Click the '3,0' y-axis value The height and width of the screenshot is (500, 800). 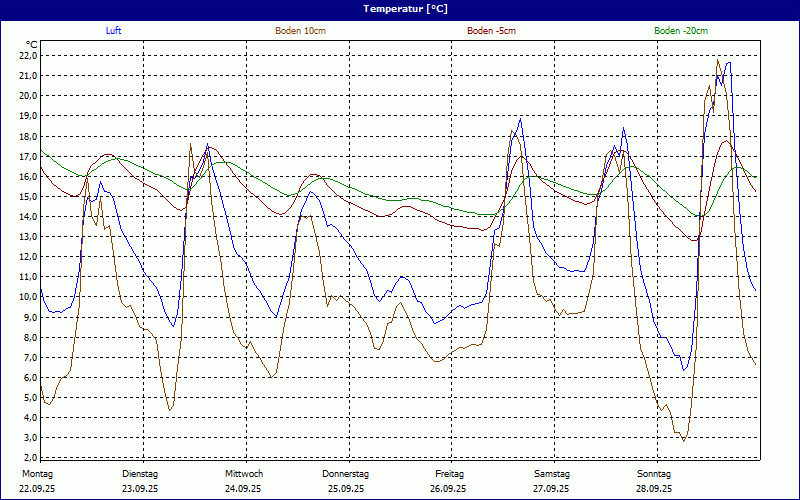tap(31, 438)
